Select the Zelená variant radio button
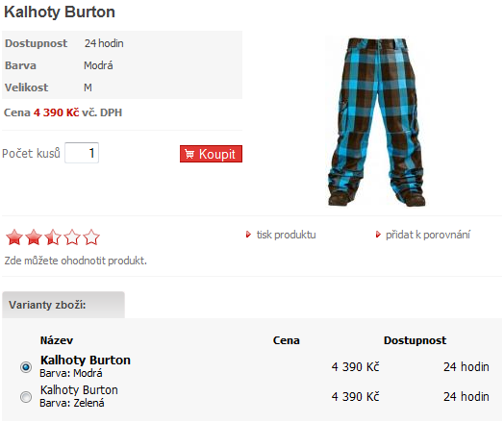The image size is (504, 423). (26, 397)
